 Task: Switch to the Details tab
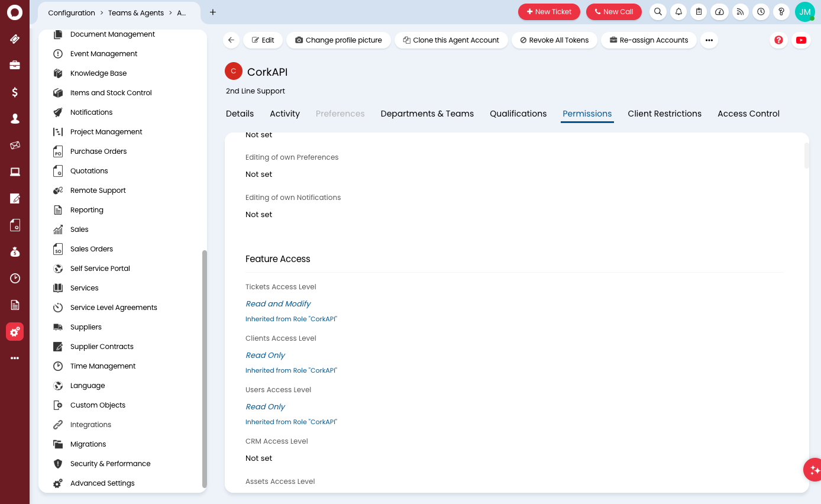coord(240,114)
